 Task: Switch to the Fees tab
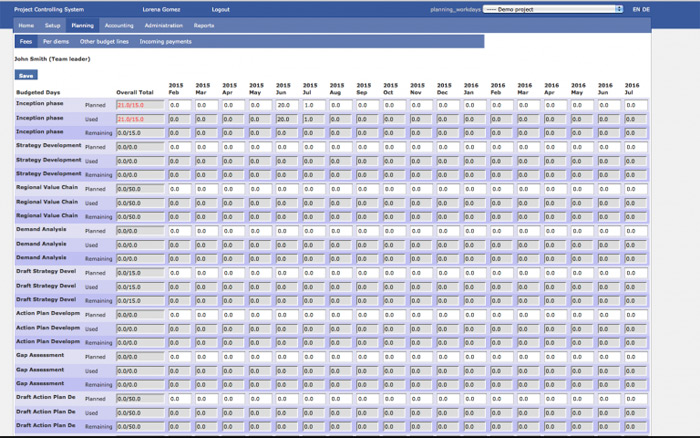[x=25, y=42]
